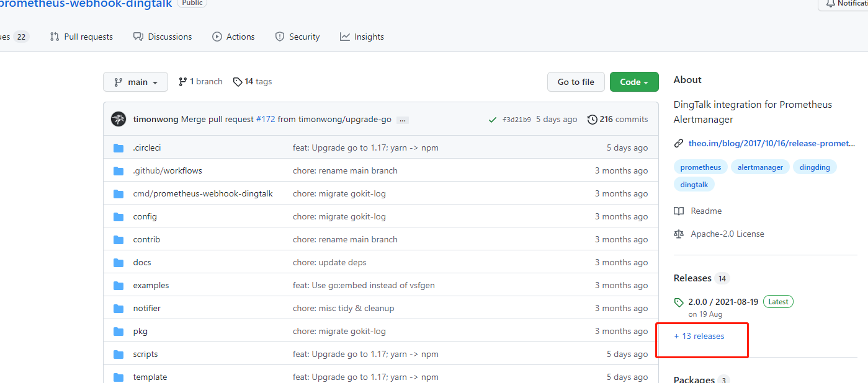
Task: Click the folder icon beside config
Action: (119, 216)
